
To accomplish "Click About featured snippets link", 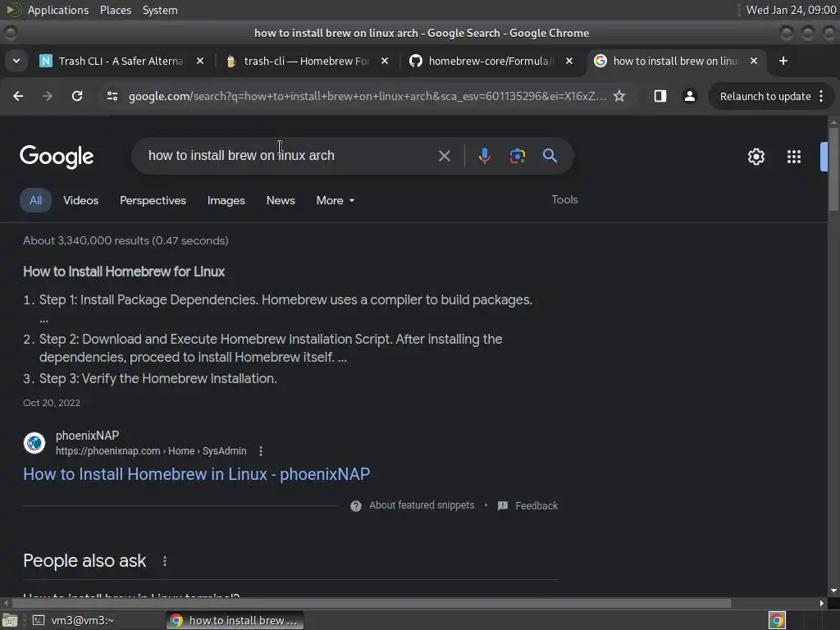I will pyautogui.click(x=422, y=505).
